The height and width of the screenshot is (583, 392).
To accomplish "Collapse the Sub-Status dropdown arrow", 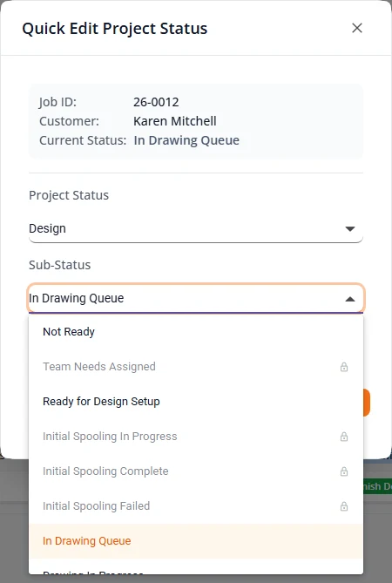I will (349, 299).
